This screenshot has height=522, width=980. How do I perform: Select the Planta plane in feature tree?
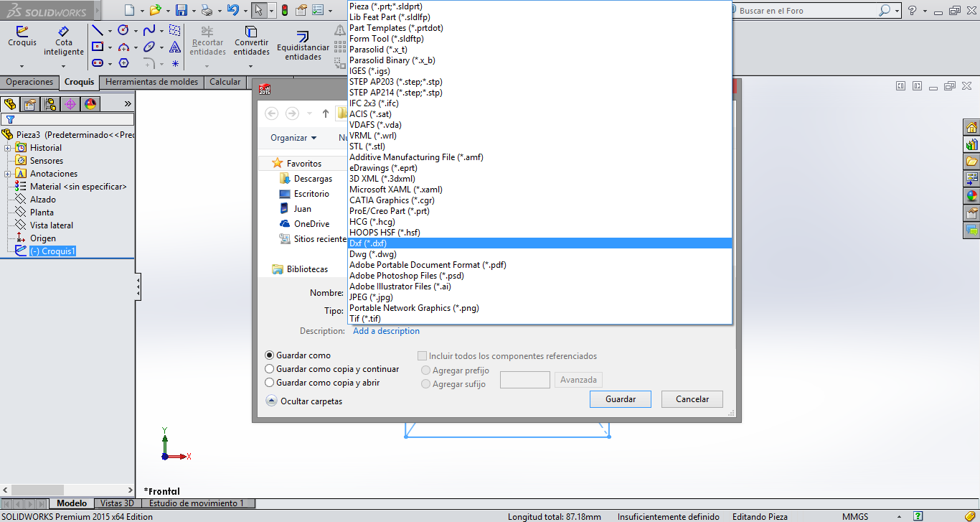[42, 213]
